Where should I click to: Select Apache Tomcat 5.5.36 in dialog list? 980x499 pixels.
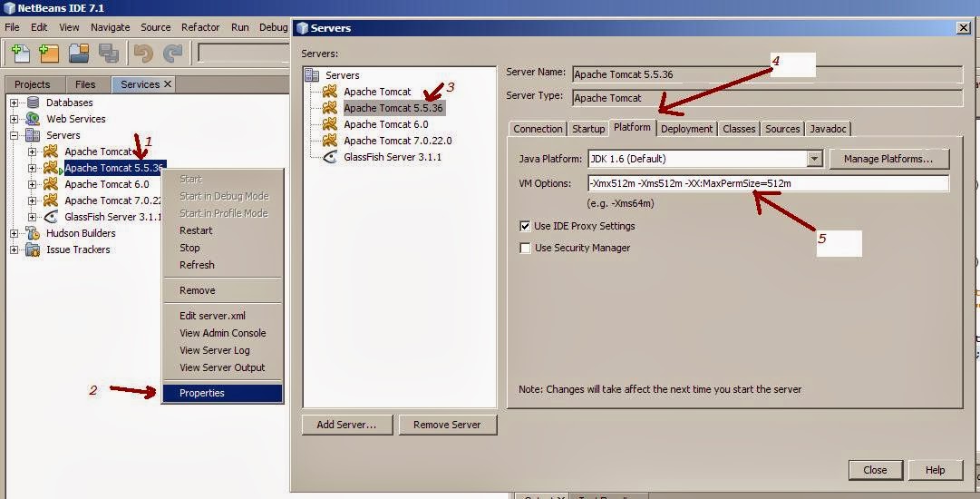(393, 108)
